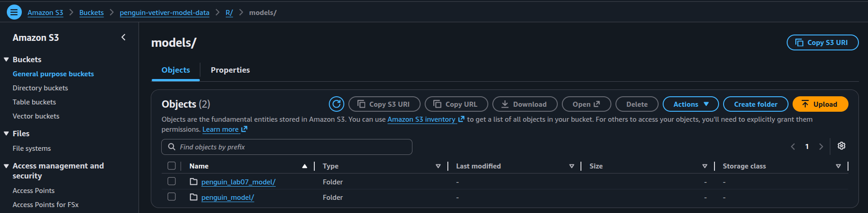This screenshot has width=868, height=213.
Task: Collapse the Amazon S3 side panel arrow
Action: 124,37
